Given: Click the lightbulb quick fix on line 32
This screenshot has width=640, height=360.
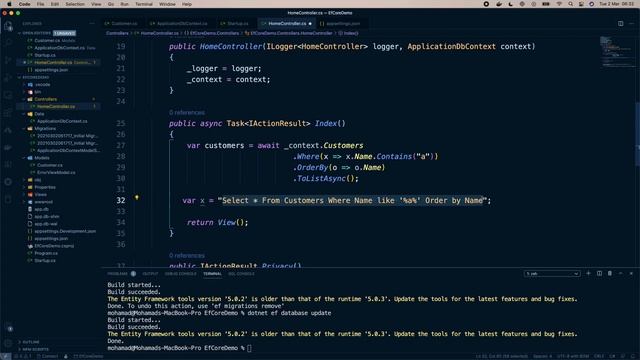Looking at the screenshot, I should click(x=137, y=198).
